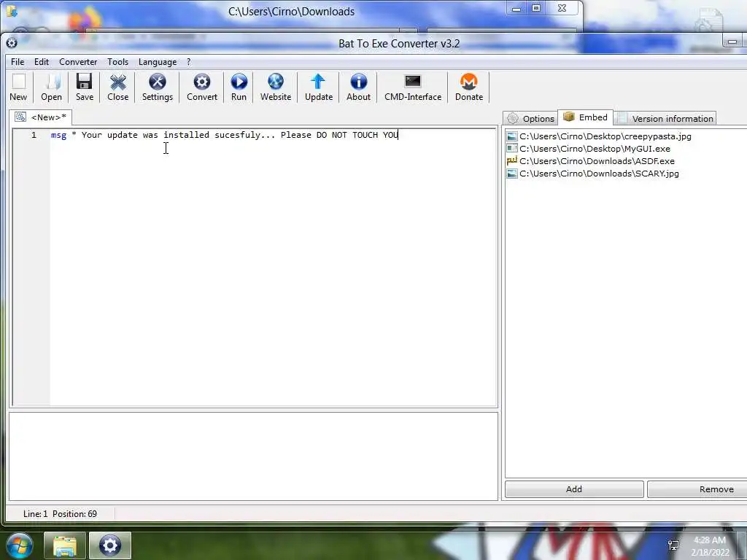
Task: Click the Add button for embedded files
Action: pyautogui.click(x=574, y=489)
